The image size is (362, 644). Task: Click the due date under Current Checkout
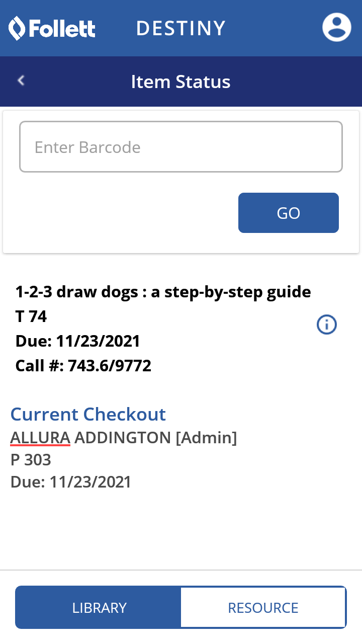click(70, 482)
